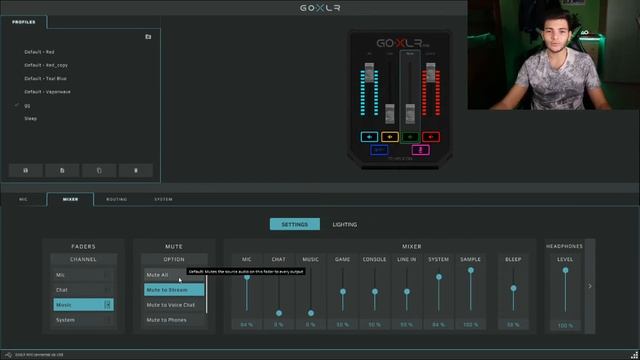Screen dimensions: 640x360
Task: Click the second fader knob on device
Action: coord(390,114)
